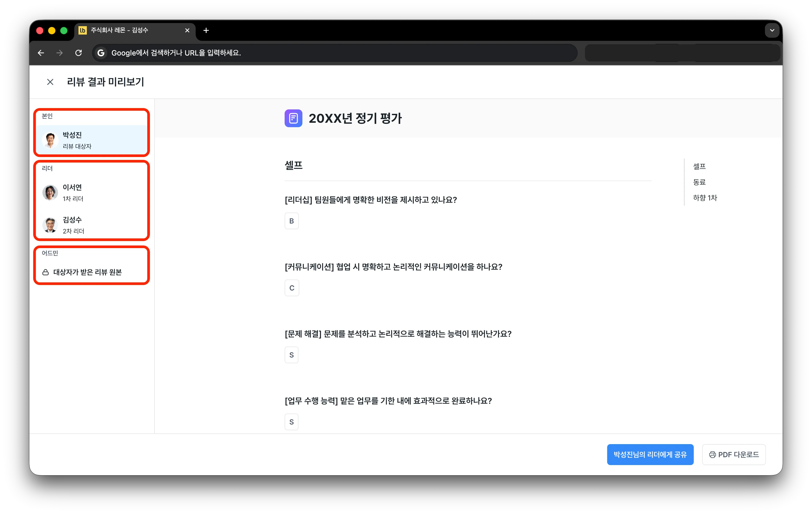Screen dimensions: 812x514
Task: Close the 주식회사 레몬 tab
Action: pos(187,30)
